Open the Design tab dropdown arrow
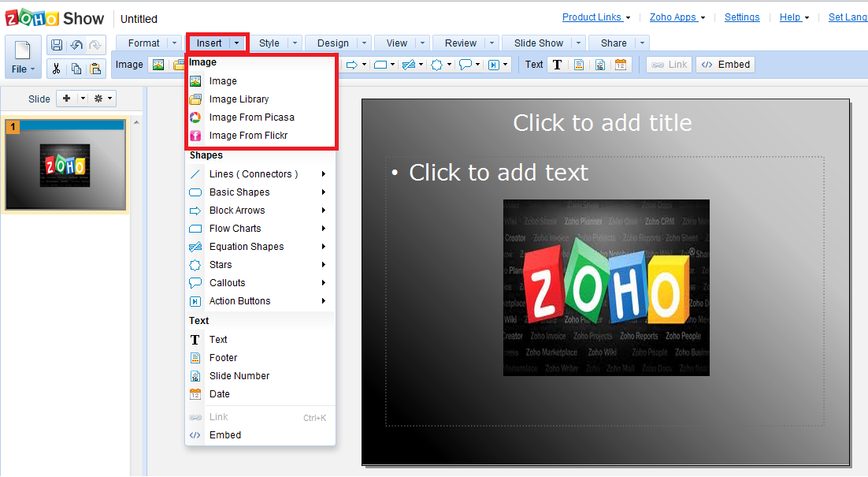This screenshot has height=477, width=868. click(x=364, y=43)
